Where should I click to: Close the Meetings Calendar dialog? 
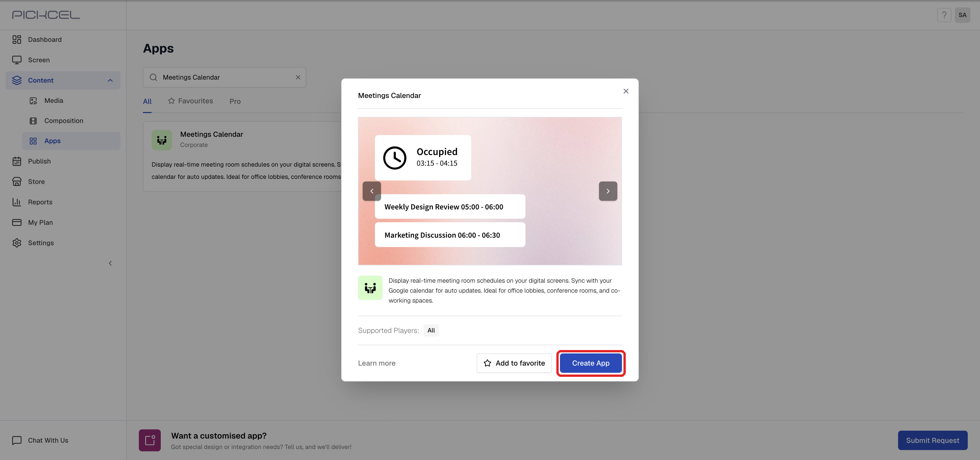[626, 91]
